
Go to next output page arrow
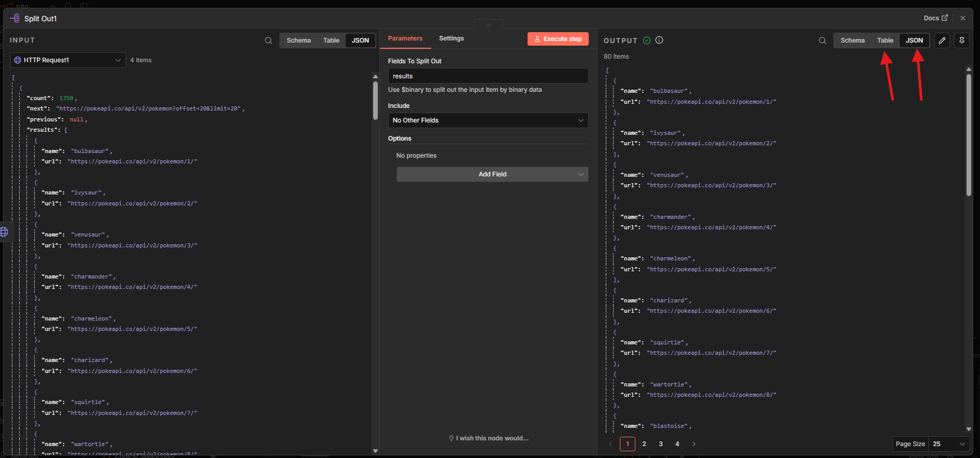point(694,444)
